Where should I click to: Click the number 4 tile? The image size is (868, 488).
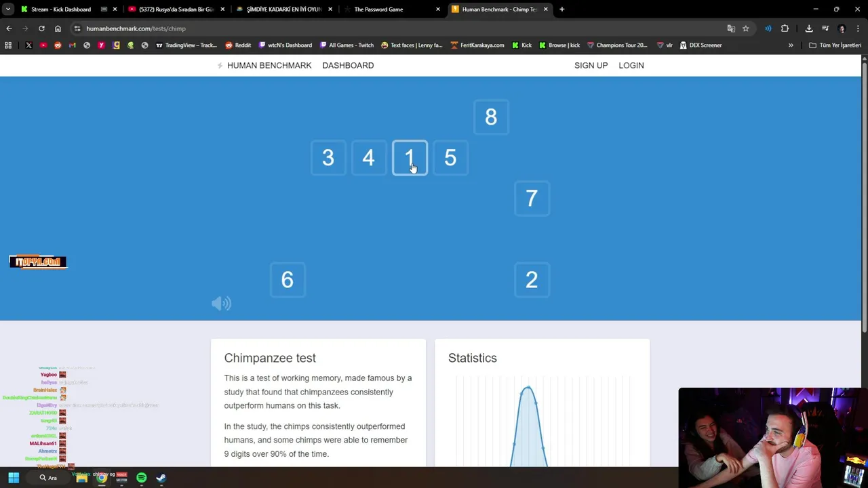[369, 158]
